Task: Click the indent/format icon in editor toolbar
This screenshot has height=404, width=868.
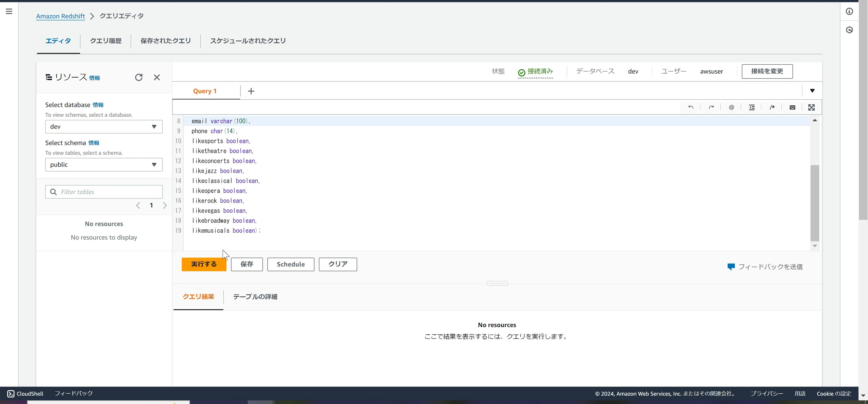Action: point(752,107)
